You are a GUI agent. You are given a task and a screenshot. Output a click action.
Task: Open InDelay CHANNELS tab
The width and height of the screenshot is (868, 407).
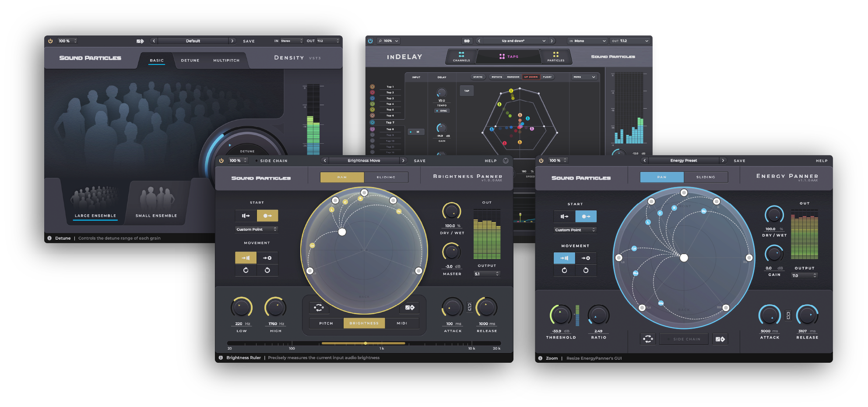coord(461,57)
